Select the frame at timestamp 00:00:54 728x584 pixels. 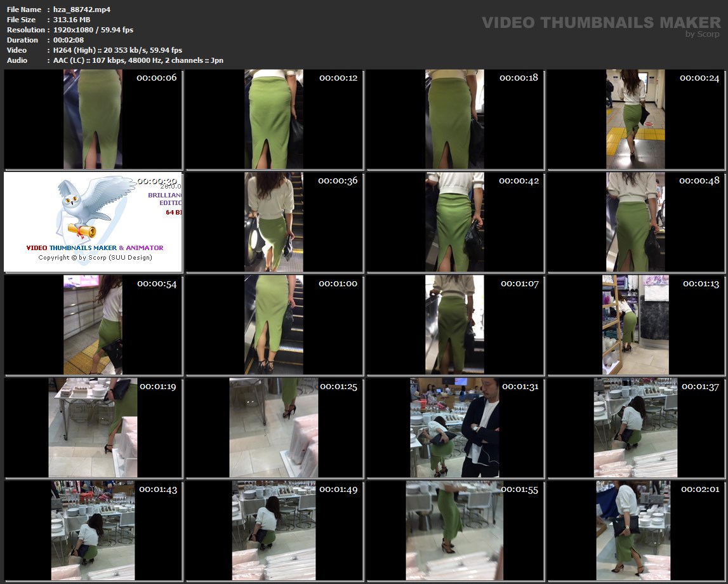tap(93, 325)
